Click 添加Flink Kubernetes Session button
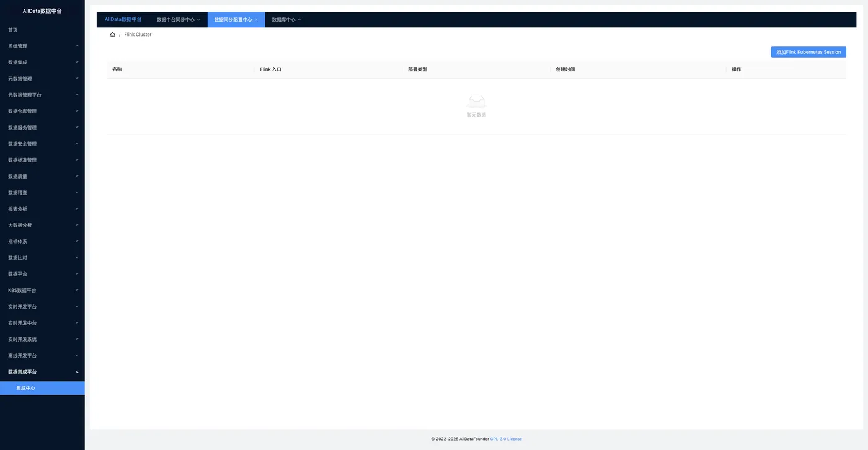The image size is (868, 450). tap(808, 52)
